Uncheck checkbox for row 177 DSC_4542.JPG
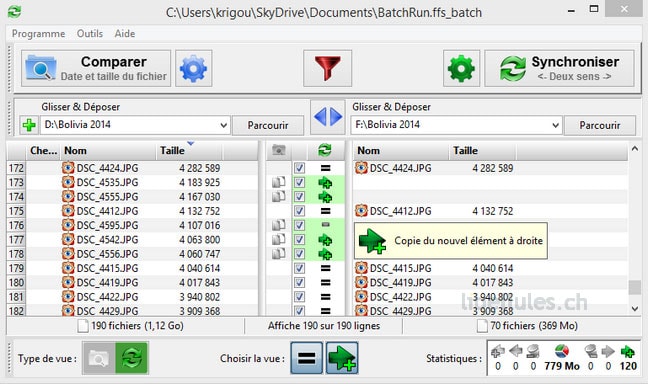 tap(299, 240)
